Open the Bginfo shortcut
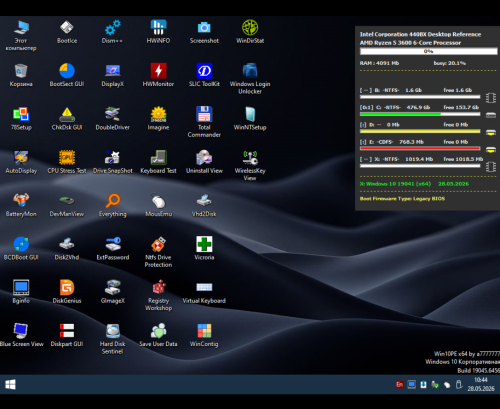Image resolution: width=500 pixels, height=409 pixels. pos(21,292)
